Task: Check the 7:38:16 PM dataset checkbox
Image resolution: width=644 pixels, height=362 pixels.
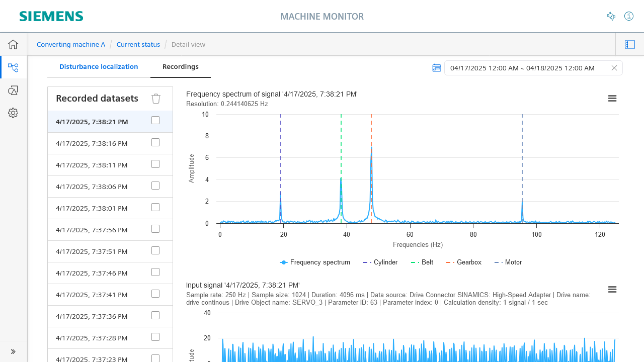Action: click(155, 142)
